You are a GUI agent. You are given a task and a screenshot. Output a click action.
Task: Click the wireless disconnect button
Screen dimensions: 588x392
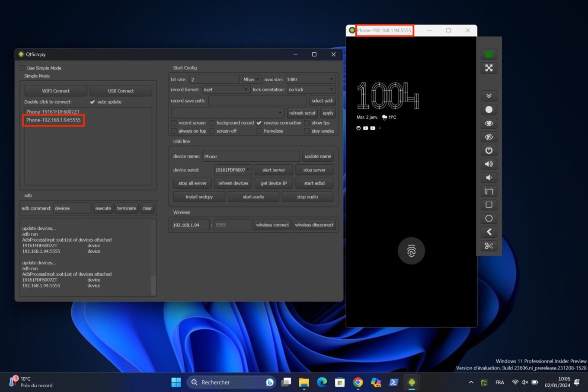click(314, 225)
